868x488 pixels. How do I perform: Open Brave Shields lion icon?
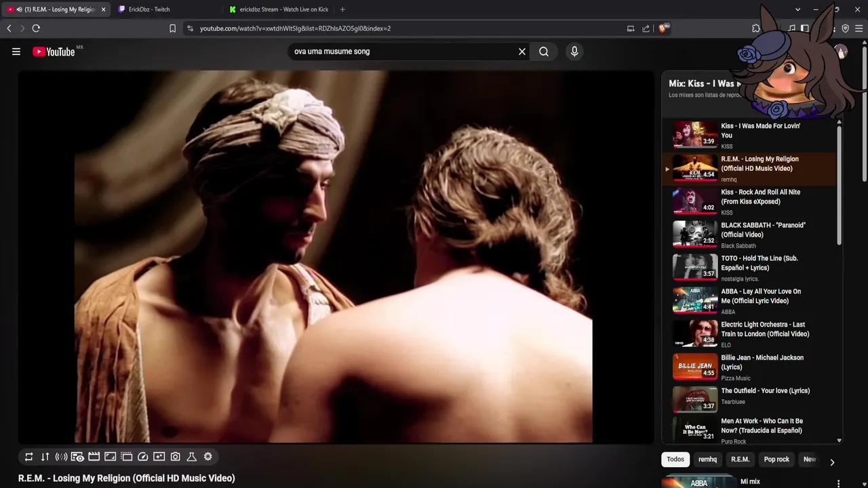[664, 28]
